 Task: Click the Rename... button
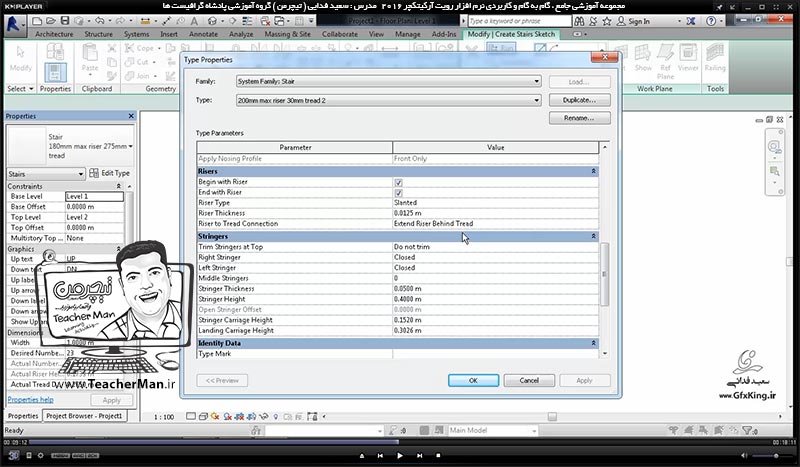pos(580,118)
